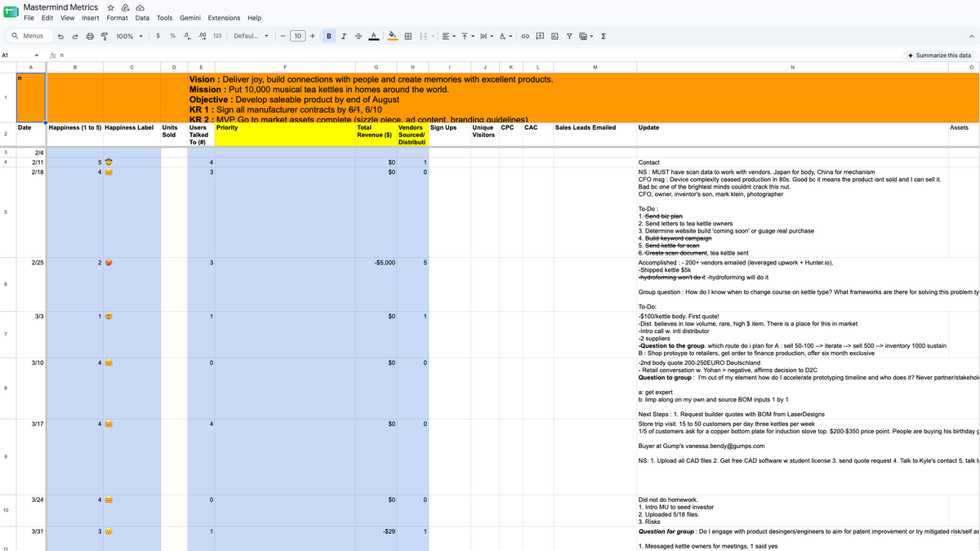Click the Merge cells icon
This screenshot has height=551, width=980.
click(423, 36)
